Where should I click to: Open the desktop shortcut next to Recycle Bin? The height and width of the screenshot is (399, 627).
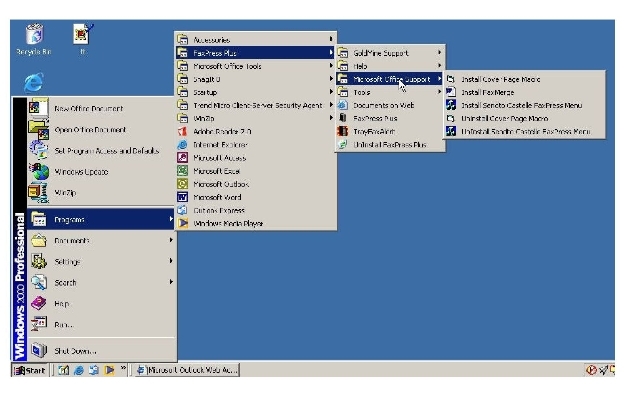(x=83, y=39)
